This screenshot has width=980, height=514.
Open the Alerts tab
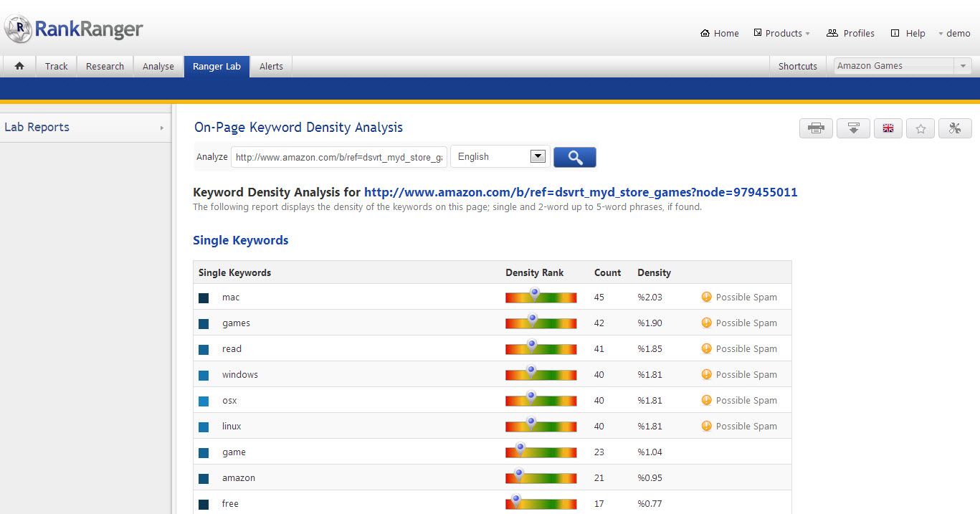click(x=271, y=66)
